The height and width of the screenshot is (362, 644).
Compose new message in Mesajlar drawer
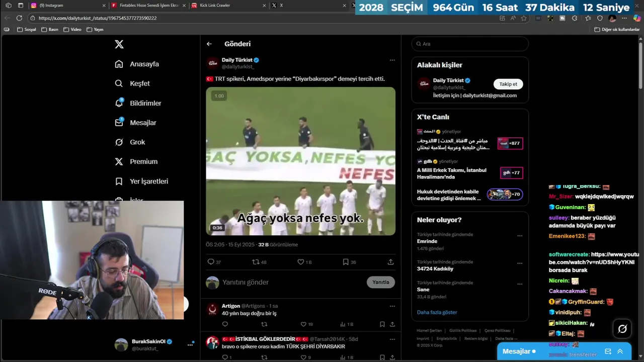point(608,351)
